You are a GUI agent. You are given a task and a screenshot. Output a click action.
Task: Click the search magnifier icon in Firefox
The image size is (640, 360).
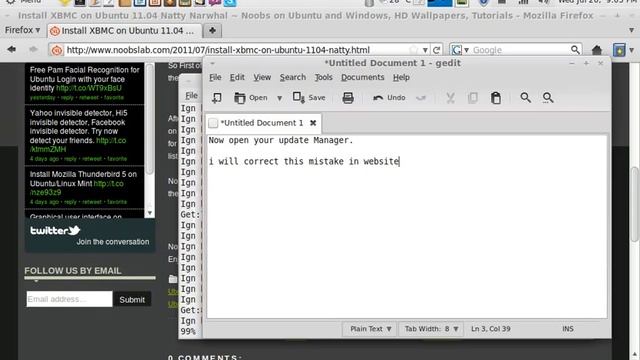tap(575, 50)
